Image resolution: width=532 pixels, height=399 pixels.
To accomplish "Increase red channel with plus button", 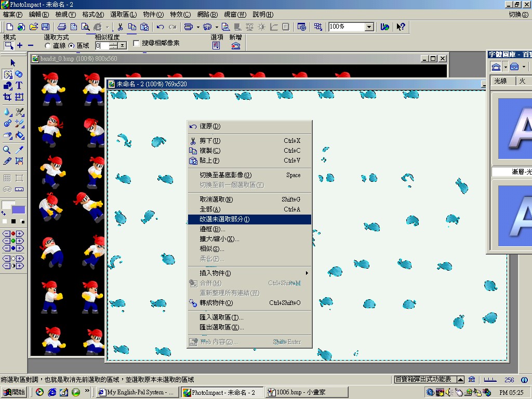I will (20, 233).
